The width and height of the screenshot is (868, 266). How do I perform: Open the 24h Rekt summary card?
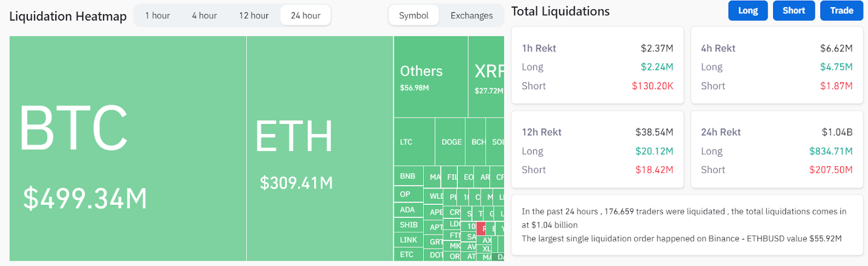click(x=777, y=150)
